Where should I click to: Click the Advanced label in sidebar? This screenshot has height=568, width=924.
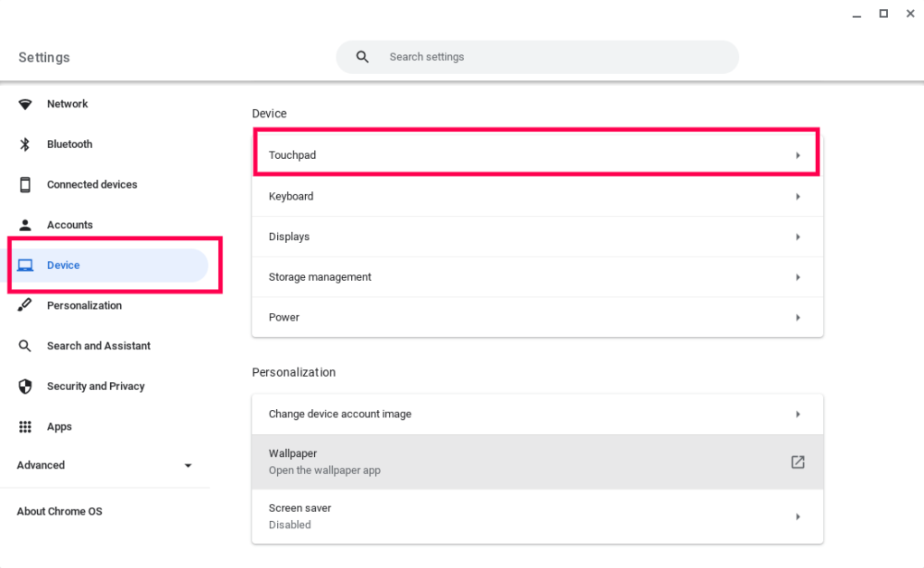41,465
